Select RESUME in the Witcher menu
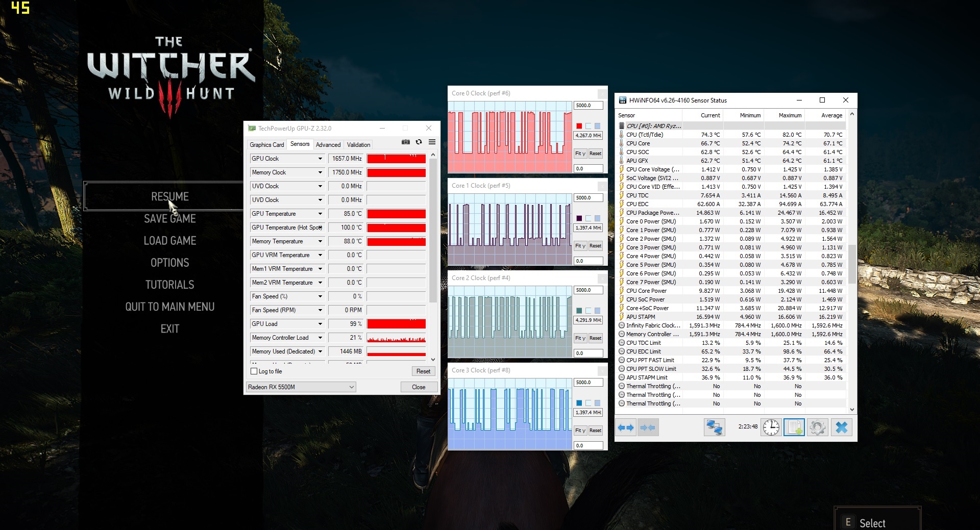 pos(170,196)
